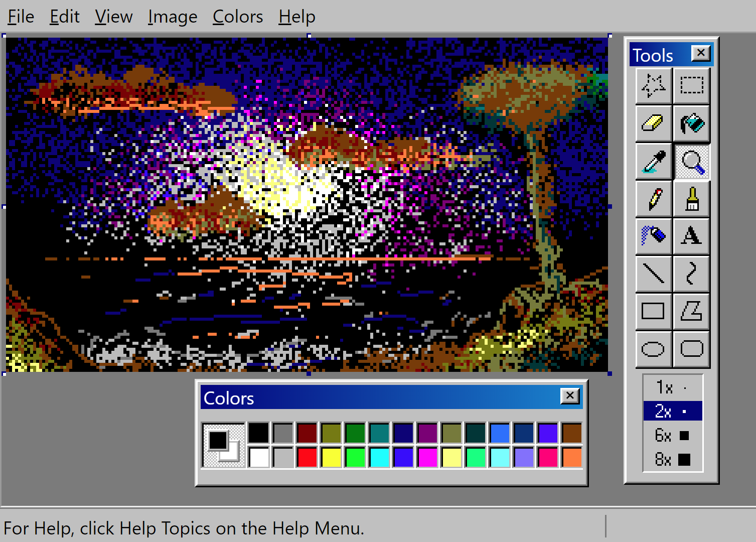This screenshot has height=542, width=756.
Task: Close the Tools panel
Action: coord(700,53)
